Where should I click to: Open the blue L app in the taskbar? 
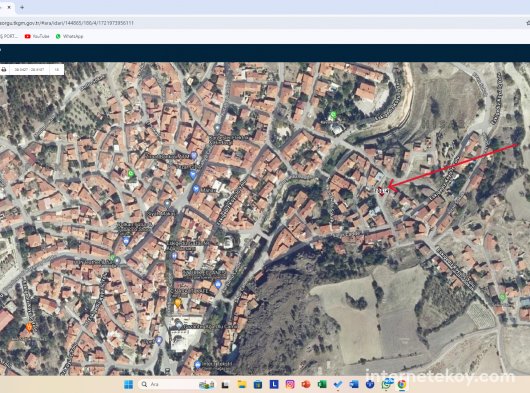274,384
